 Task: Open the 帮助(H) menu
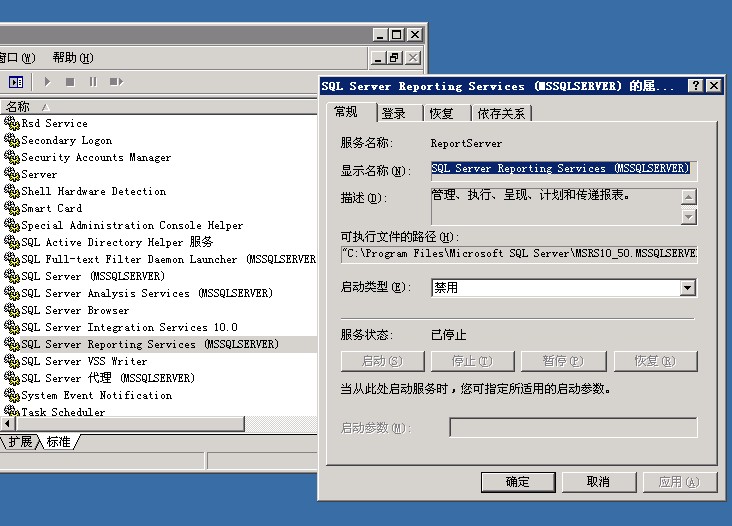pos(73,57)
